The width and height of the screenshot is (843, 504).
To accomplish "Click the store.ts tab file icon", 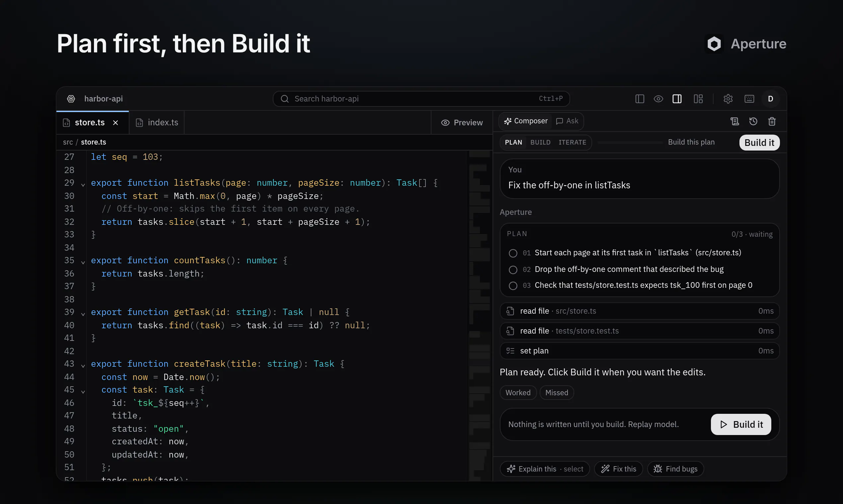I will tap(66, 123).
